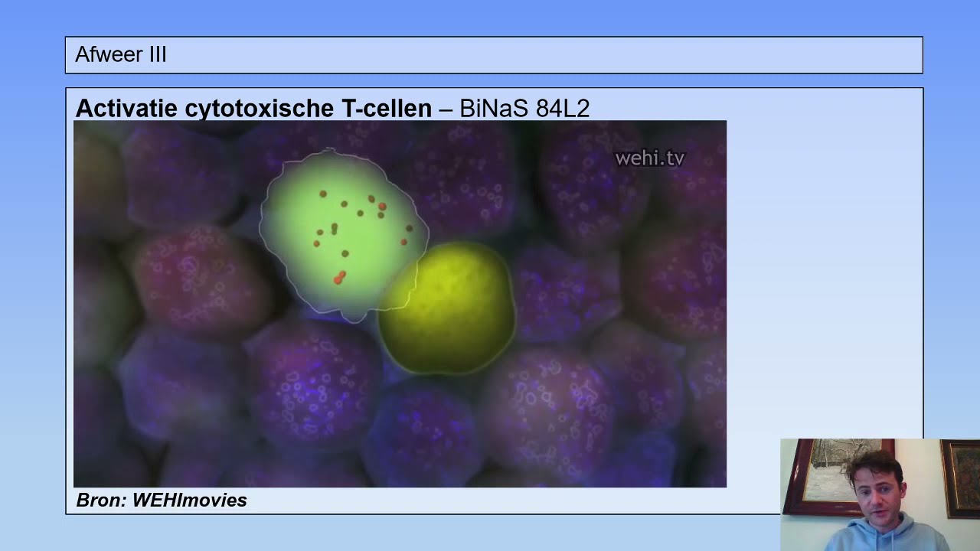The width and height of the screenshot is (980, 551).
Task: Click the green T-cell in the animation
Action: click(x=342, y=234)
